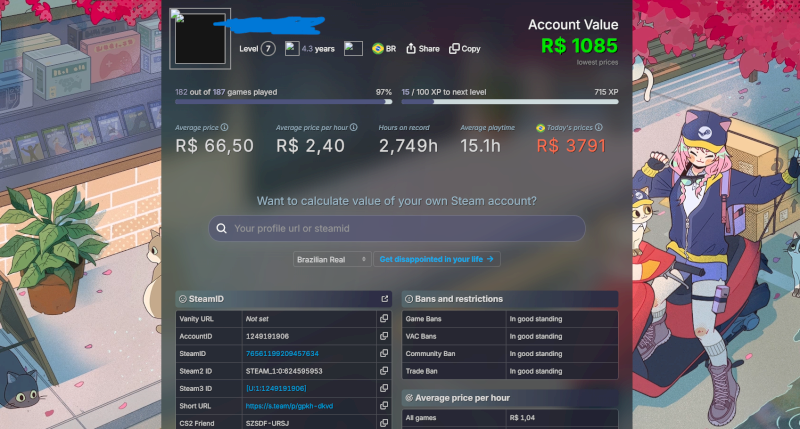Viewport: 800px width, 429px height.
Task: Click the SteamID panel header icon
Action: 182,299
